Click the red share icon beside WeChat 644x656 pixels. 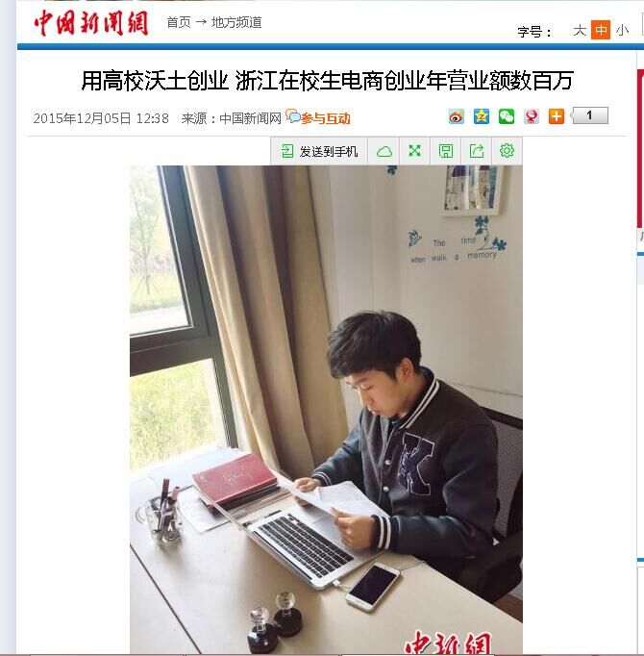coord(532,116)
